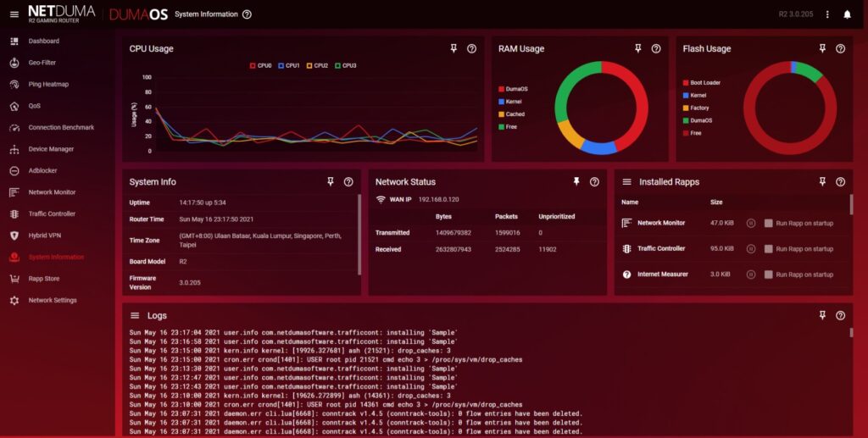Click Received bytes value 2632807943
This screenshot has height=438, width=868.
pos(453,249)
